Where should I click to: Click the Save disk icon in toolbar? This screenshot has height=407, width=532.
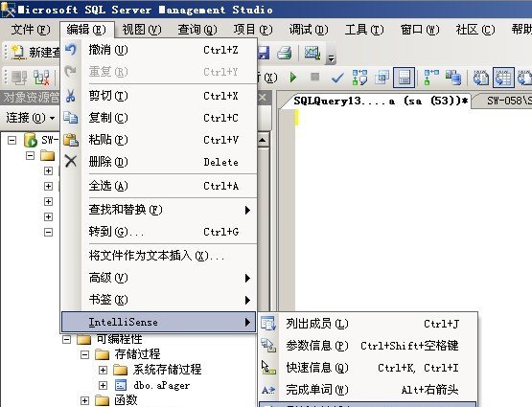tap(264, 53)
